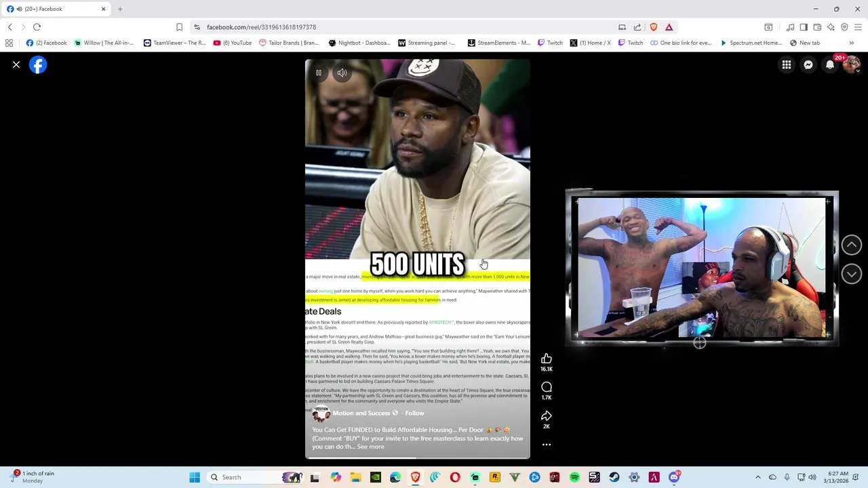Open File Explorer from the taskbar
Image resolution: width=868 pixels, height=488 pixels.
tap(355, 477)
